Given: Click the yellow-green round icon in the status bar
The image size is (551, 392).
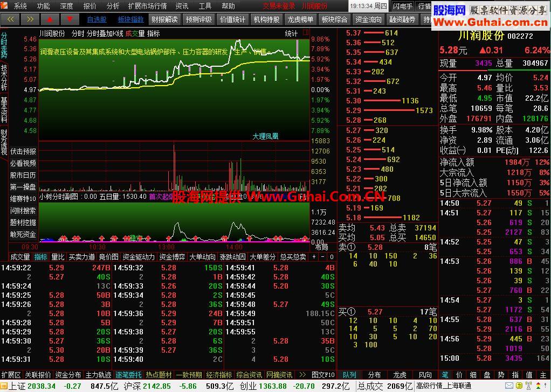Looking at the screenshot, I should point(519,387).
